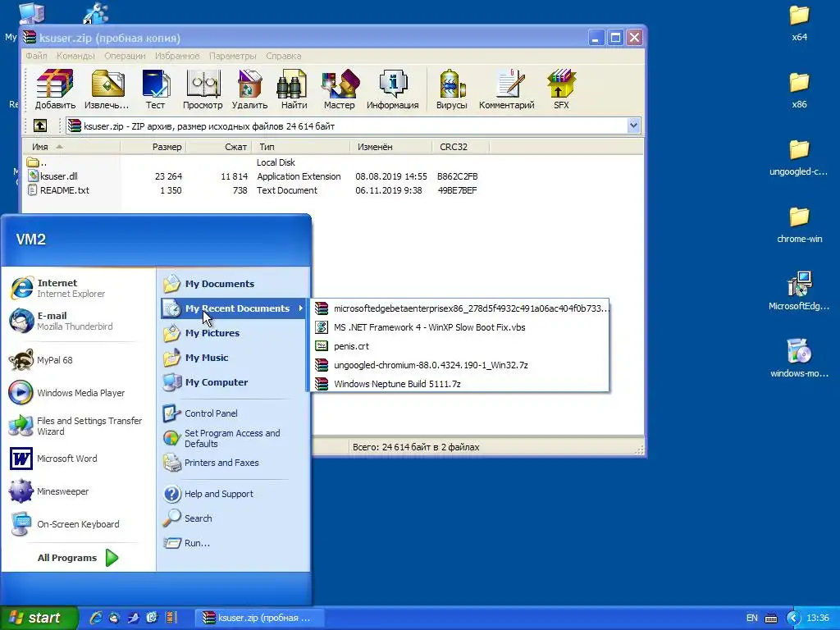
Task: Show archive Информация (Info) tool
Action: pos(393,89)
